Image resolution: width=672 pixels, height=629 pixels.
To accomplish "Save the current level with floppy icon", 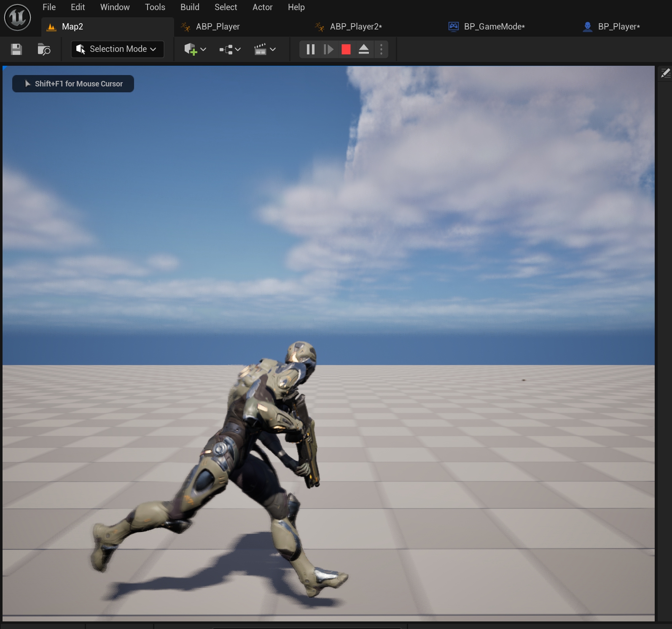I will coord(16,49).
